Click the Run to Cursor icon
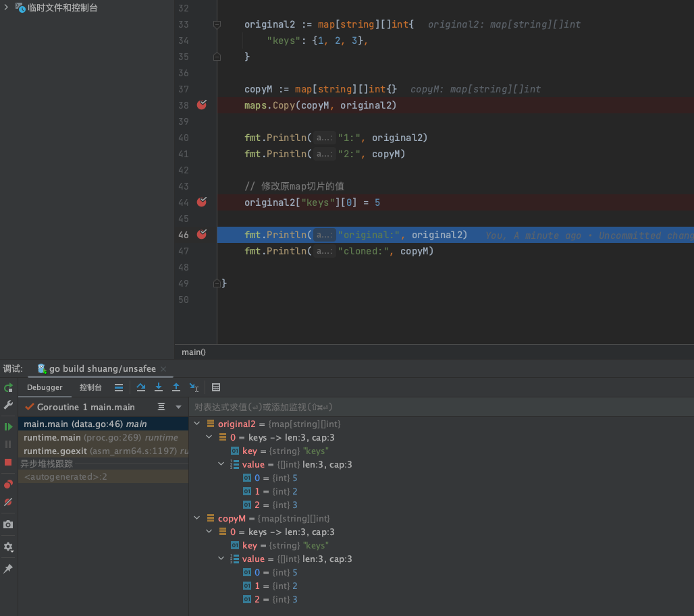The image size is (694, 616). pyautogui.click(x=194, y=387)
